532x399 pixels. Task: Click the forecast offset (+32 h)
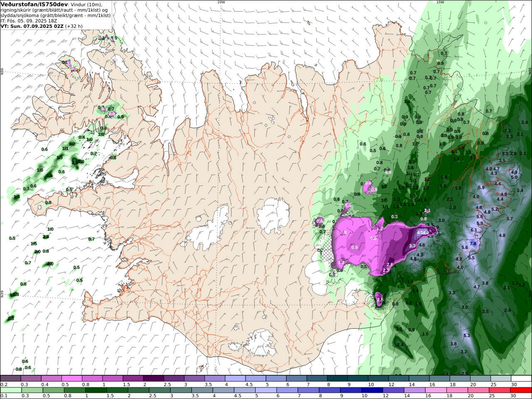pyautogui.click(x=74, y=26)
